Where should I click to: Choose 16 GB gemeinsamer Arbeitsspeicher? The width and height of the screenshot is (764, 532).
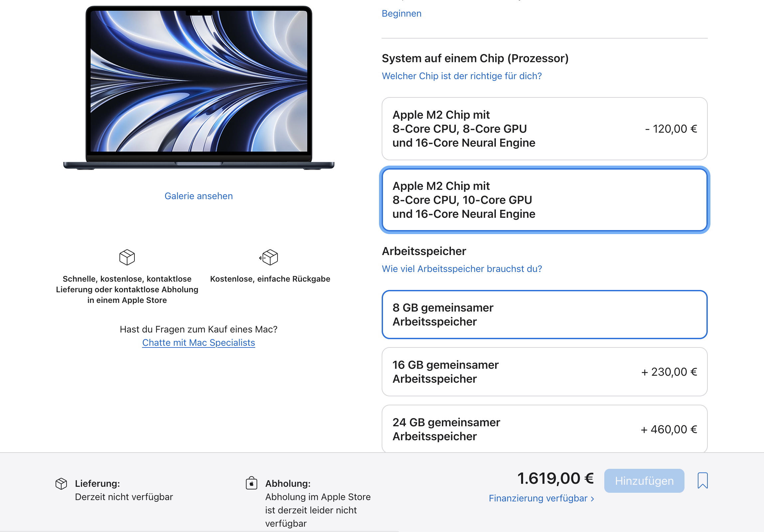(544, 372)
